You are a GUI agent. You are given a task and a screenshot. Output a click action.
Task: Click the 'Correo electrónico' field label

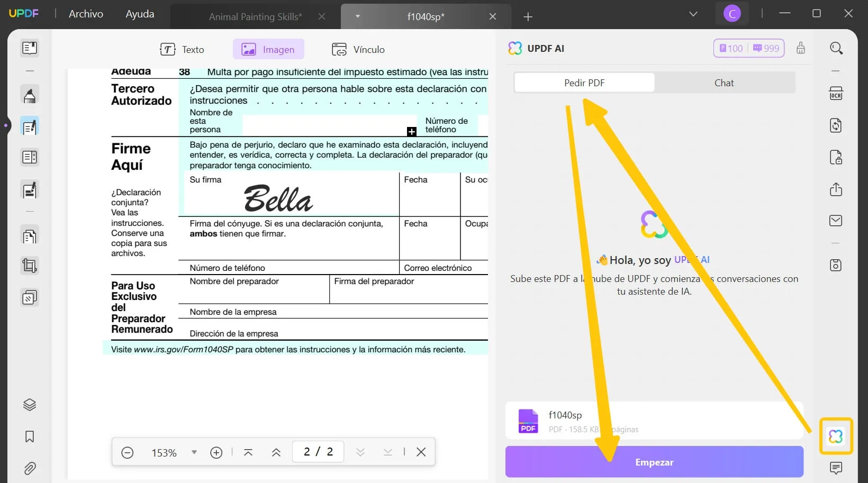coord(438,268)
